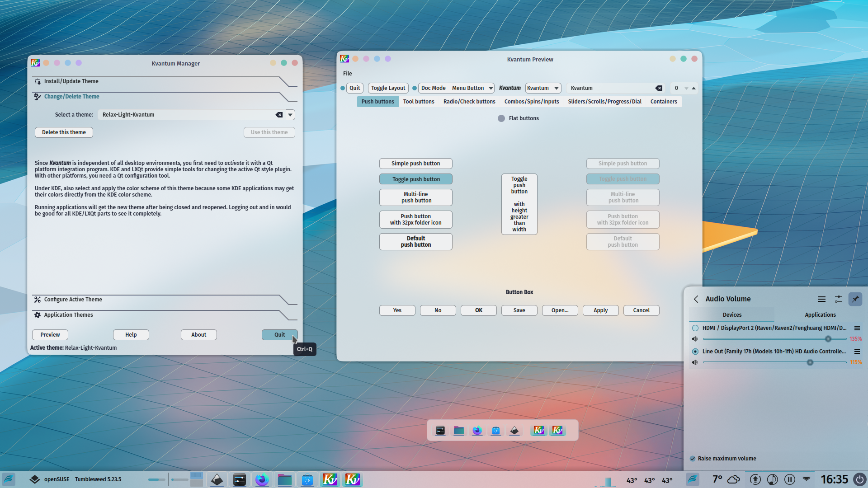868x488 pixels.
Task: Click the Discover icon in the floating dock
Action: pos(496,431)
